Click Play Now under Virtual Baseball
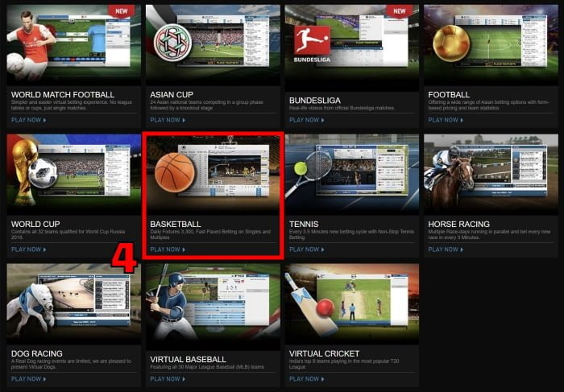 tap(168, 378)
